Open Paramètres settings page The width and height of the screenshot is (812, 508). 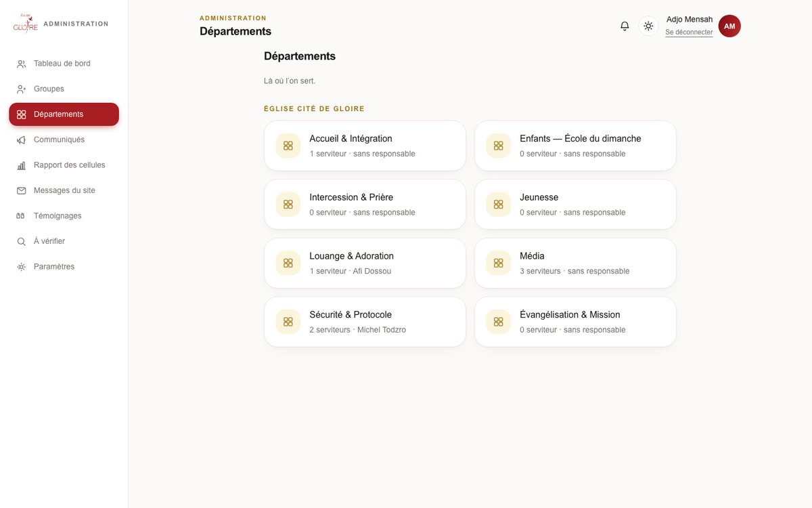pyautogui.click(x=64, y=267)
